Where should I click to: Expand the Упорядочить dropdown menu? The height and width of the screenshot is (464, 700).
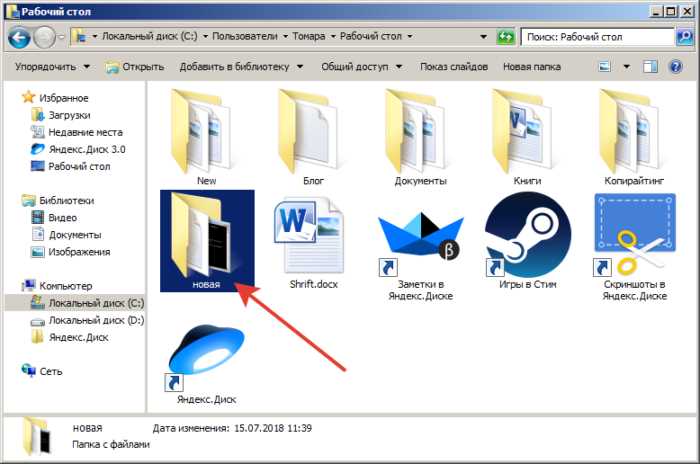(x=52, y=67)
